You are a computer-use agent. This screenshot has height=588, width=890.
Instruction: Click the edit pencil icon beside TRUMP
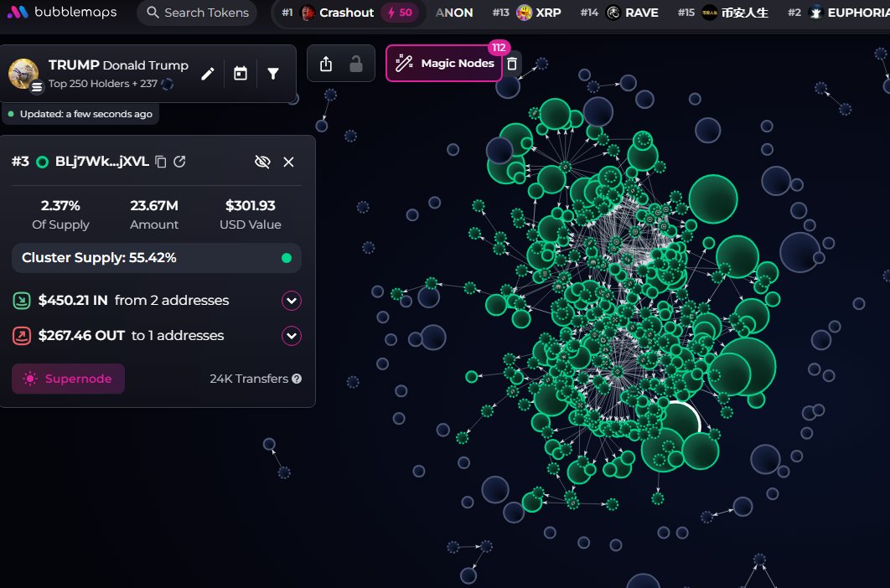click(x=208, y=74)
